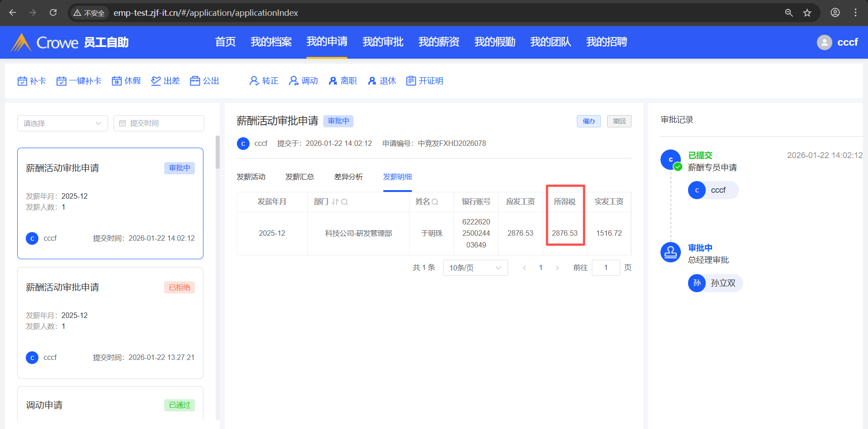Image resolution: width=868 pixels, height=429 pixels.
Task: Open the 离职 resignation icon
Action: click(x=333, y=81)
